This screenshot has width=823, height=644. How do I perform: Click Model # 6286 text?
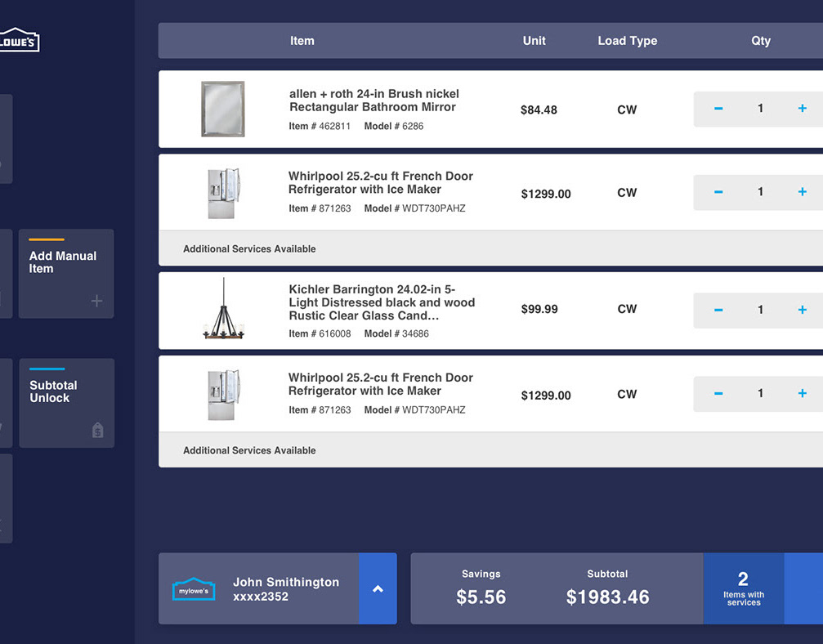394,126
